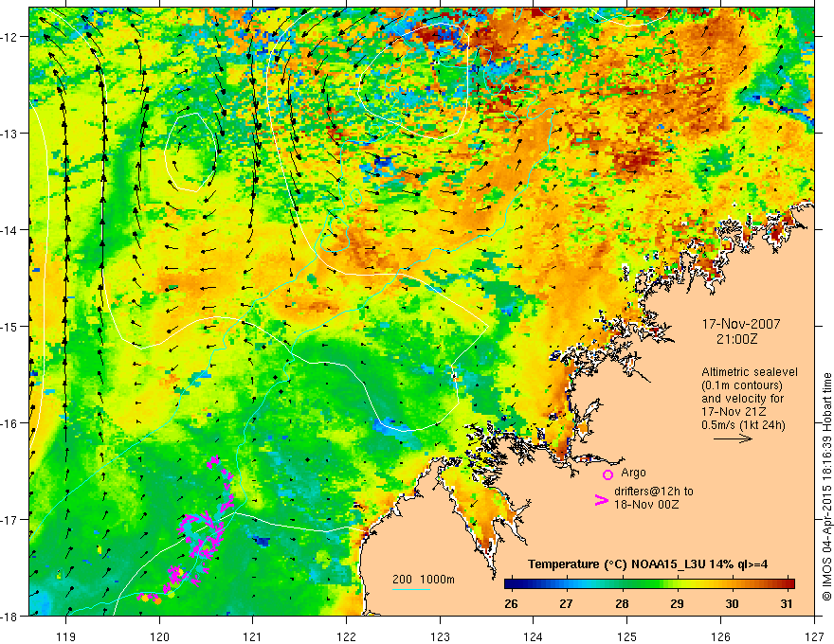This screenshot has width=834, height=644.
Task: Click the magenta Argo circle legend symbol
Action: (x=607, y=474)
